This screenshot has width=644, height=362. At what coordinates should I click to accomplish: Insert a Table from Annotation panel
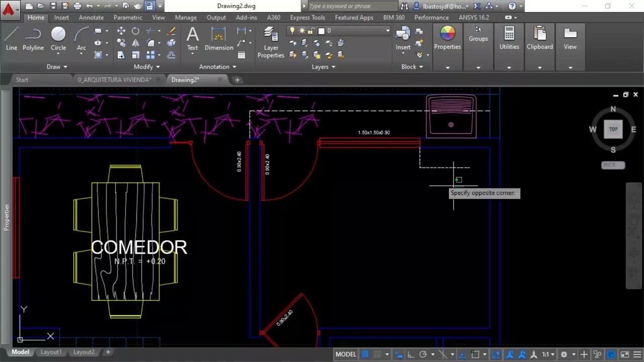242,55
